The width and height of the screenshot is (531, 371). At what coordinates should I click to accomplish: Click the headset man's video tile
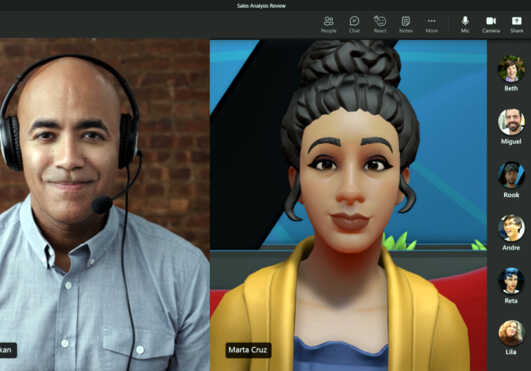104,205
